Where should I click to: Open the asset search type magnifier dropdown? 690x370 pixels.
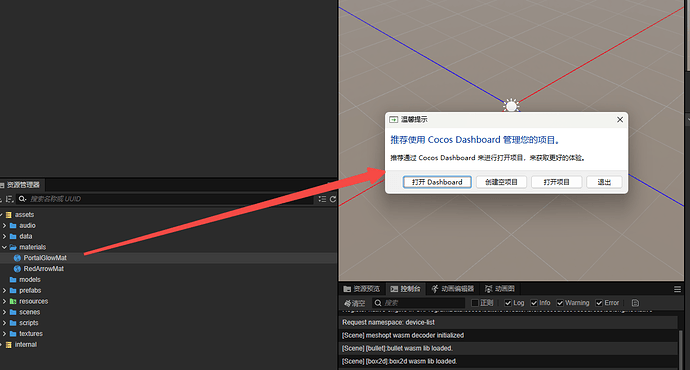[22, 199]
